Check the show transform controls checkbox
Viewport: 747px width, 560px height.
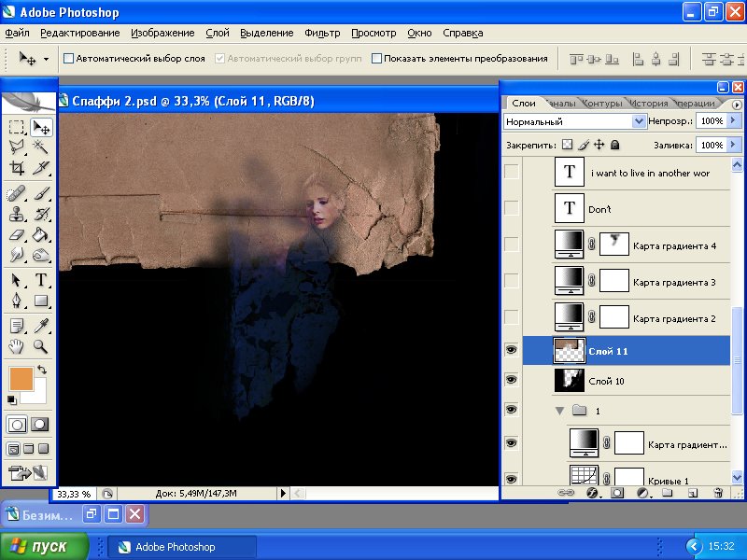tap(376, 58)
